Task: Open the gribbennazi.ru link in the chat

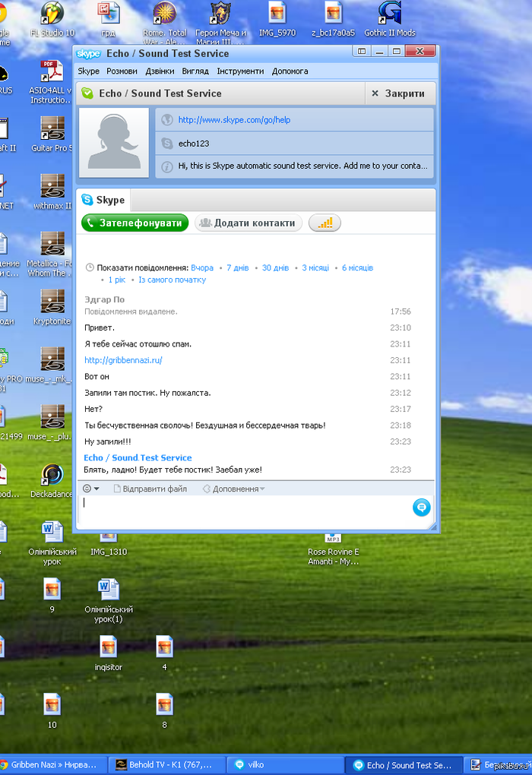Action: pyautogui.click(x=123, y=360)
